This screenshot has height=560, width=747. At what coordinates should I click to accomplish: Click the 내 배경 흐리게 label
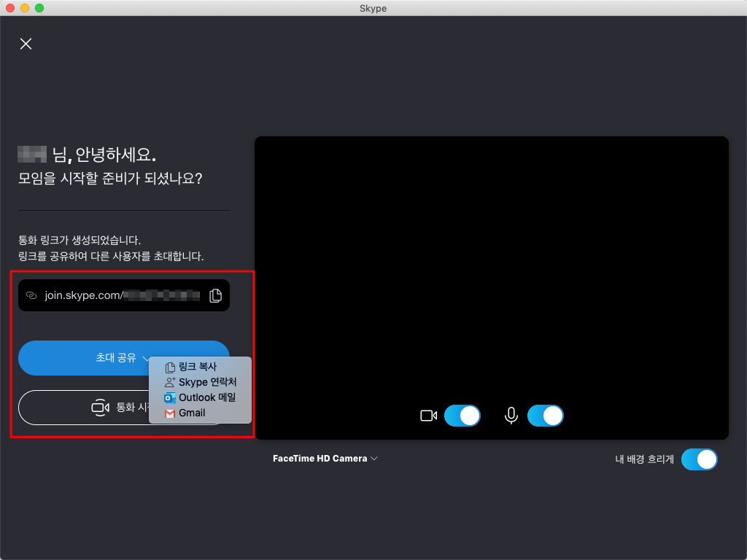[x=645, y=459]
